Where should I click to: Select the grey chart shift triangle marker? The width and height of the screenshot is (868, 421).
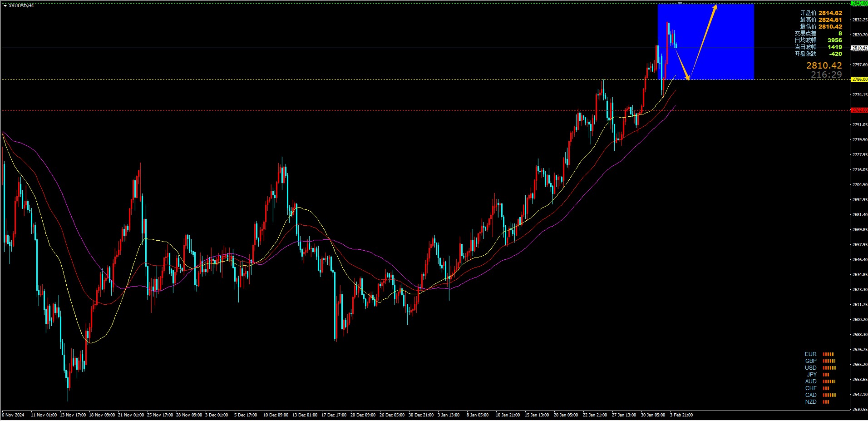[680, 3]
